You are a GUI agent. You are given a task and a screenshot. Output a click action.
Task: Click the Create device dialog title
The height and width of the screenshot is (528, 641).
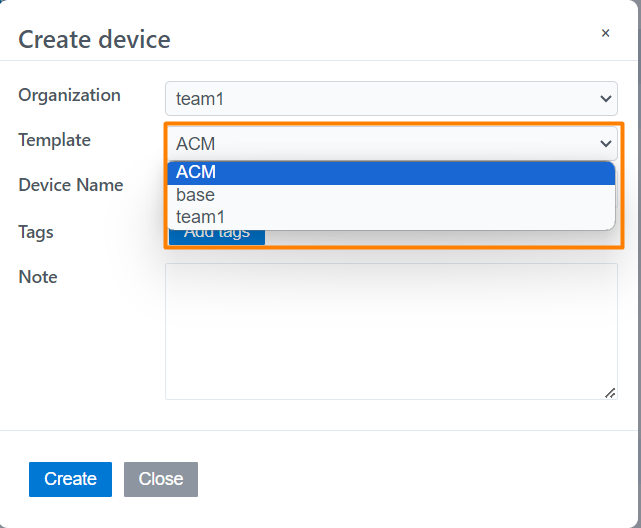pyautogui.click(x=94, y=39)
